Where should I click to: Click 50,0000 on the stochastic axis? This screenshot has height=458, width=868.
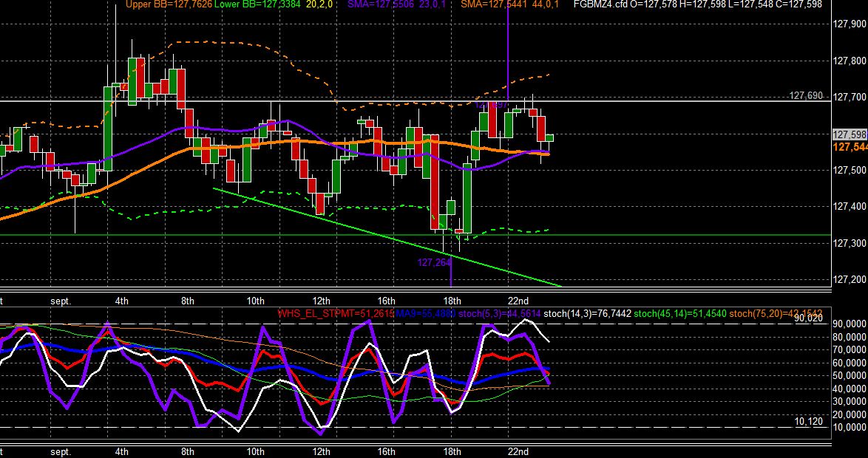point(850,375)
